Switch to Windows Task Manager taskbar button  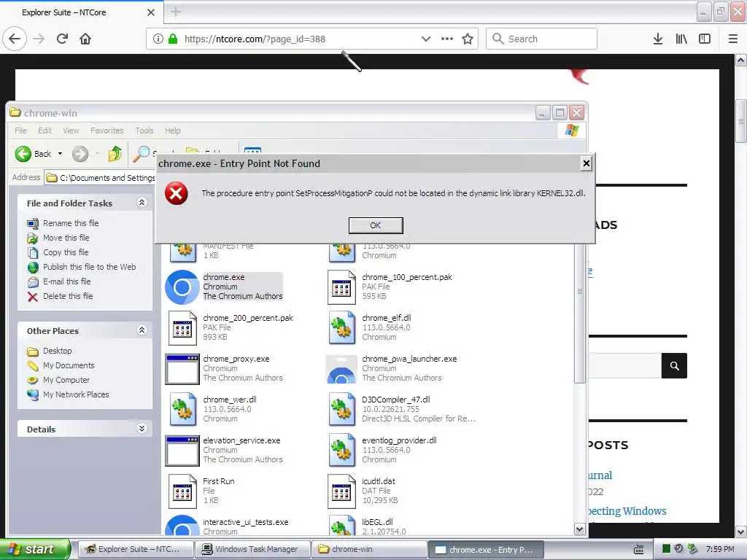[253, 549]
